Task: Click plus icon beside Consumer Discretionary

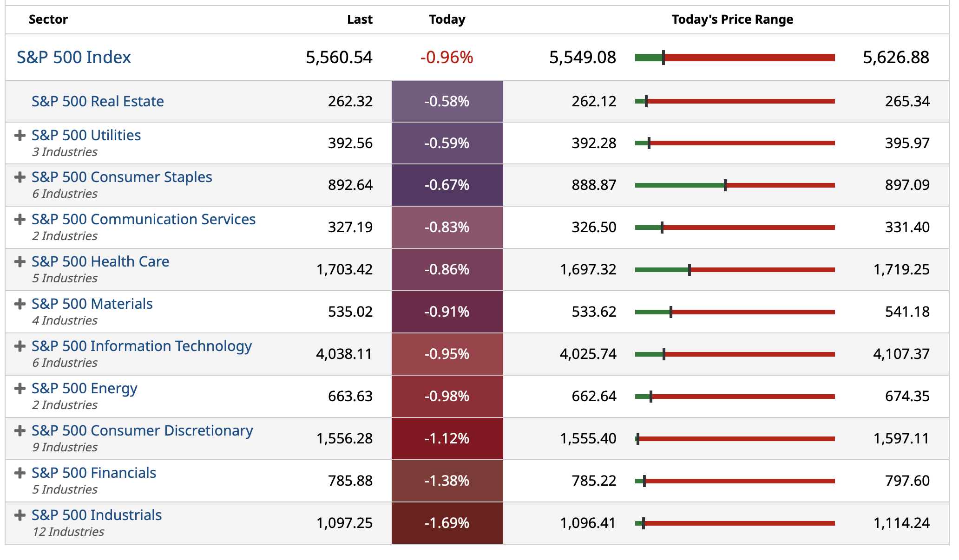Action: [x=20, y=431]
